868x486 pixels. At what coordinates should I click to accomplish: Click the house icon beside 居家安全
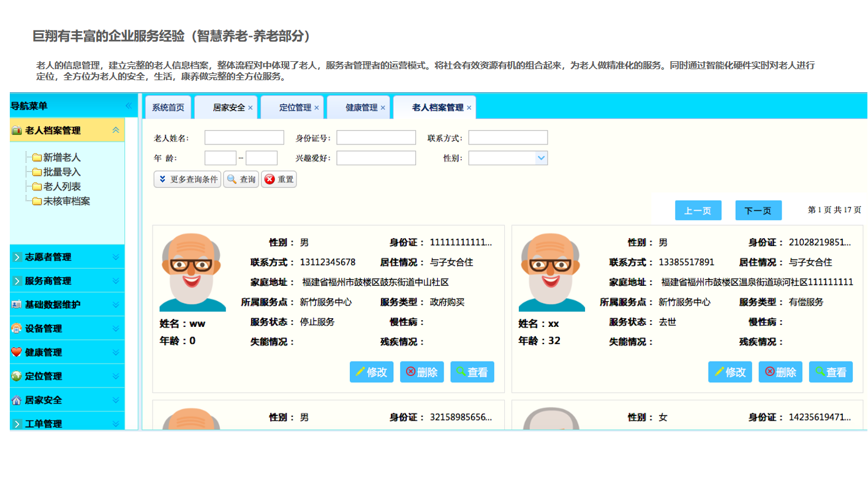(17, 400)
